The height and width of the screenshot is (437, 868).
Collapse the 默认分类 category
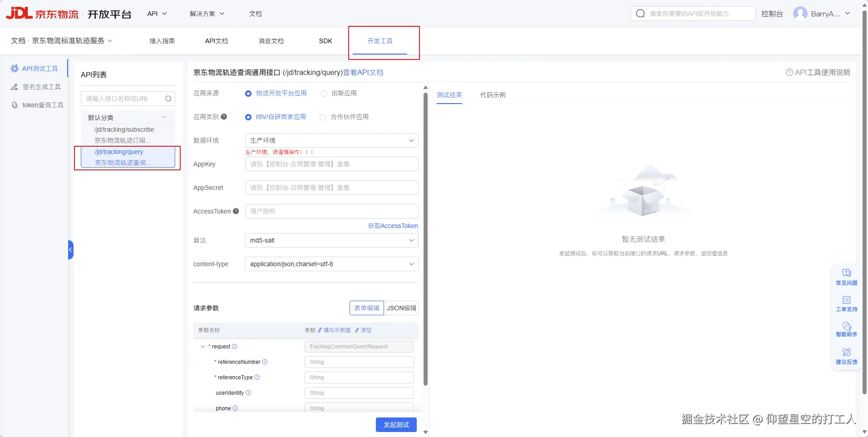click(x=163, y=117)
